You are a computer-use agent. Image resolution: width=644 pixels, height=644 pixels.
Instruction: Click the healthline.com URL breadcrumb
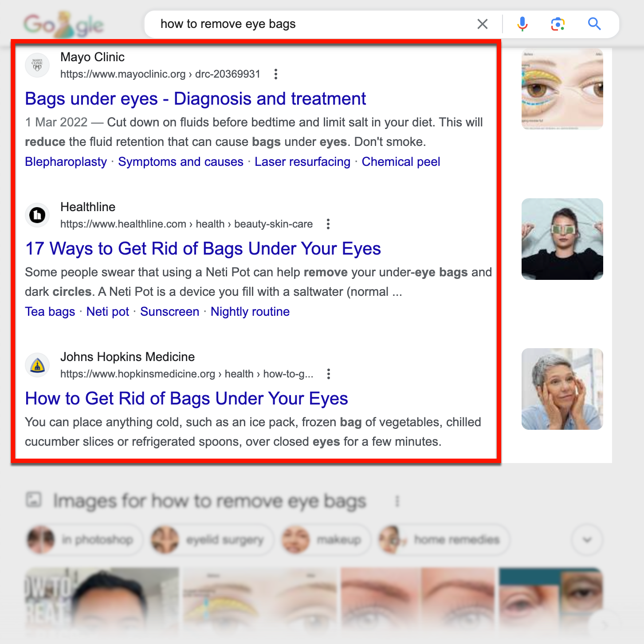coord(186,224)
